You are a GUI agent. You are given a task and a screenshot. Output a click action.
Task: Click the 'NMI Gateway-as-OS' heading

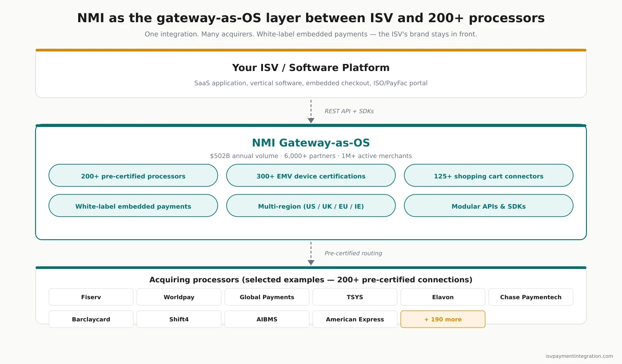(311, 143)
